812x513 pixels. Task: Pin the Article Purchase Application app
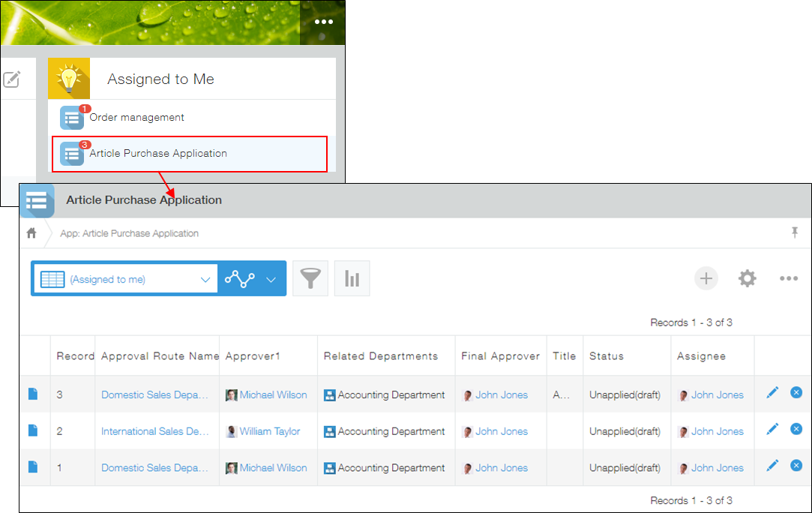pos(795,232)
